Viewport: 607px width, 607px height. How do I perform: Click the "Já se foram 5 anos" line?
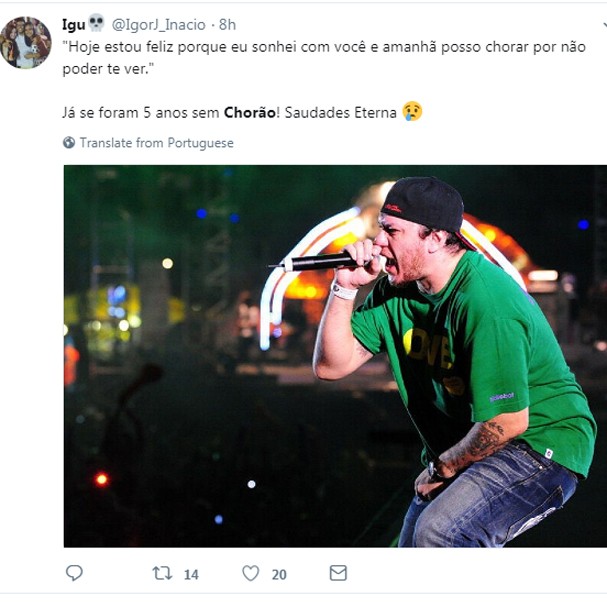142,113
